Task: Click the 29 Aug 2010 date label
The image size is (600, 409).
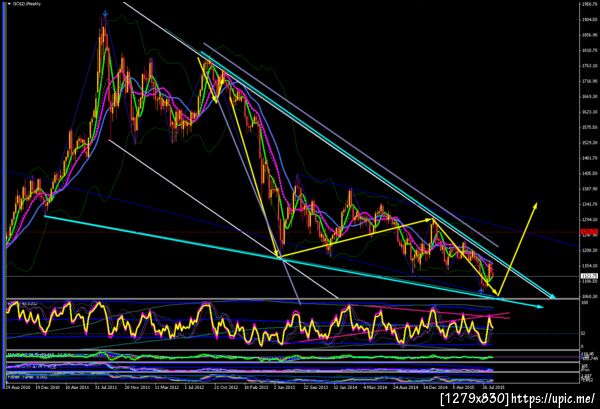Action: point(18,387)
